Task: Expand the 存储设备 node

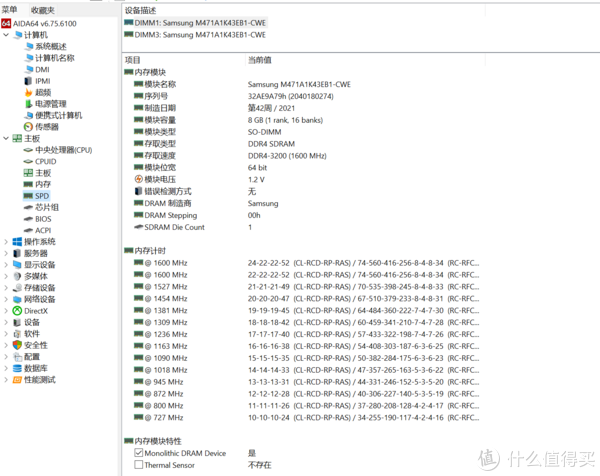Action: point(6,288)
